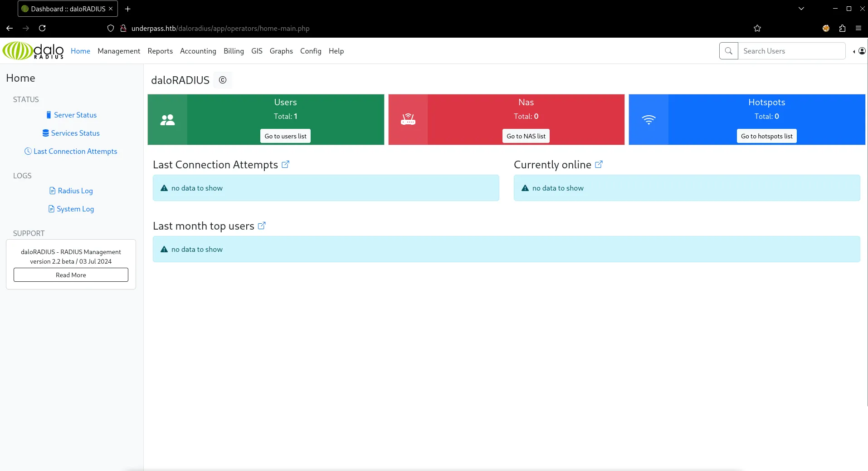Open the Home menu item
This screenshot has width=868, height=471.
[80, 51]
